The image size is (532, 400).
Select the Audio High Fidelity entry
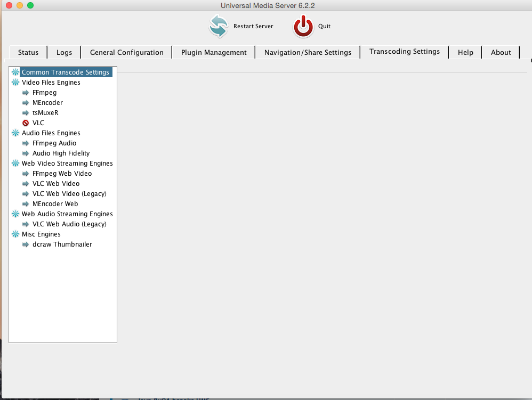coord(61,153)
